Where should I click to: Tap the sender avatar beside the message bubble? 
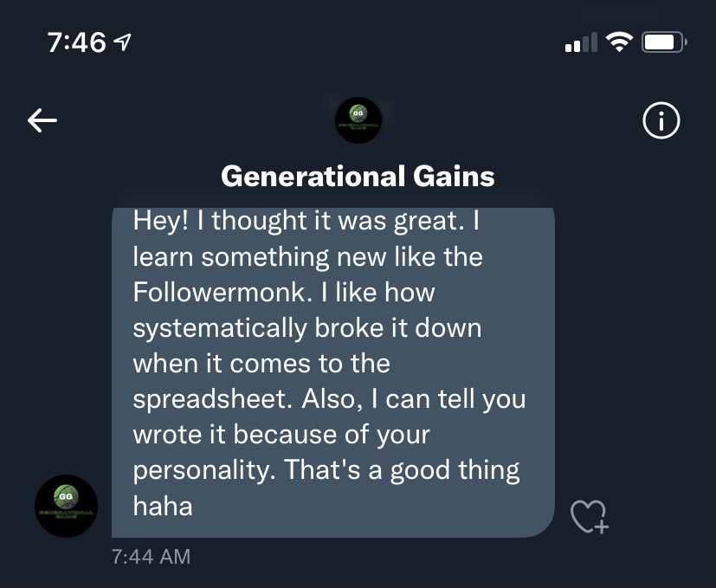point(66,506)
